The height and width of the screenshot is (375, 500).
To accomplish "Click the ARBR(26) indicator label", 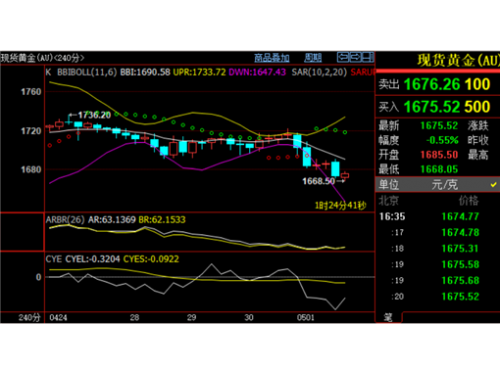I will pyautogui.click(x=65, y=220).
